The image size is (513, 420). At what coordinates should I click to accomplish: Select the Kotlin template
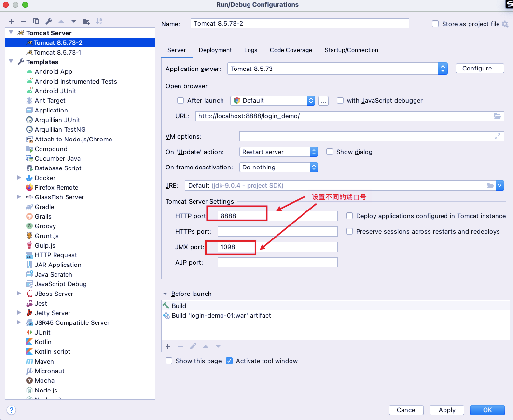(43, 342)
